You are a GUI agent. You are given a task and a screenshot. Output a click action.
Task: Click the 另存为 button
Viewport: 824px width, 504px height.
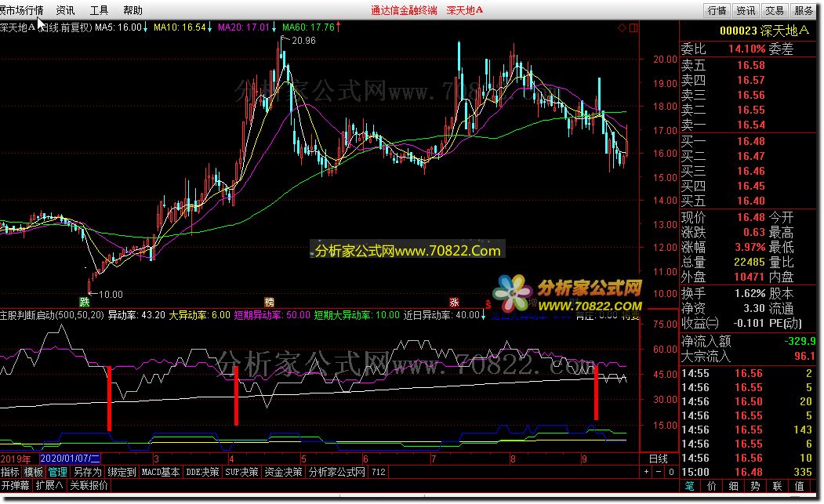pyautogui.click(x=87, y=472)
